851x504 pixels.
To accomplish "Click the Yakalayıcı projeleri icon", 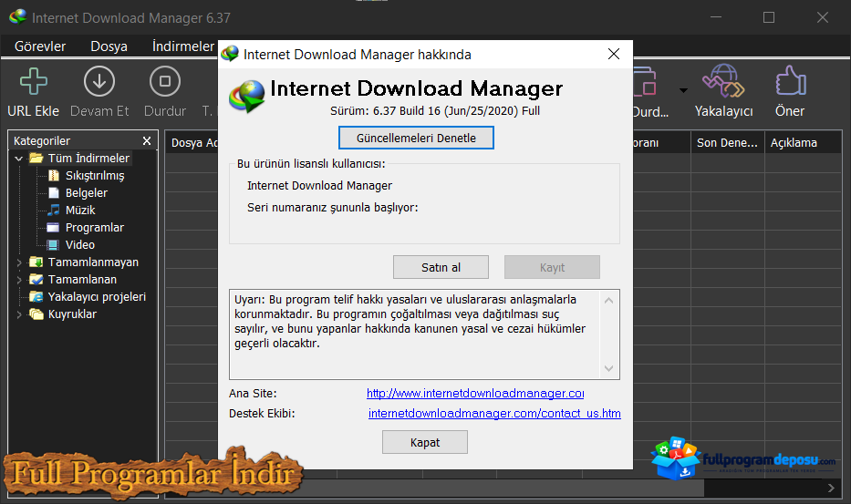I will pyautogui.click(x=36, y=297).
